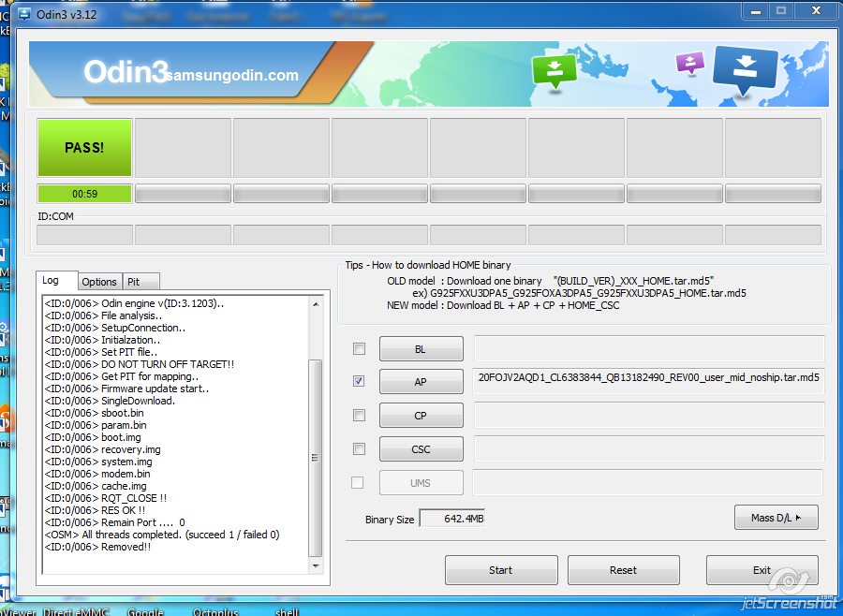Viewport: 843px width, 616px height.
Task: Enable the CSC file checkbox
Action: [x=359, y=448]
